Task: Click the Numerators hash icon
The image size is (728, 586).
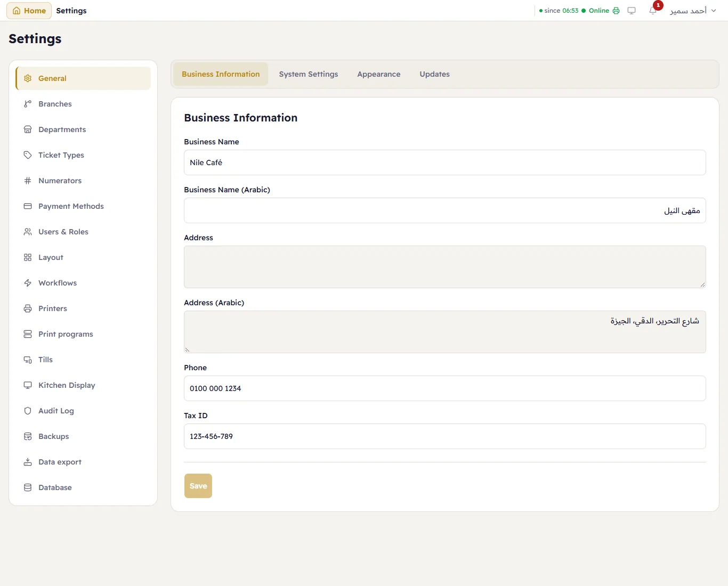Action: coord(28,181)
